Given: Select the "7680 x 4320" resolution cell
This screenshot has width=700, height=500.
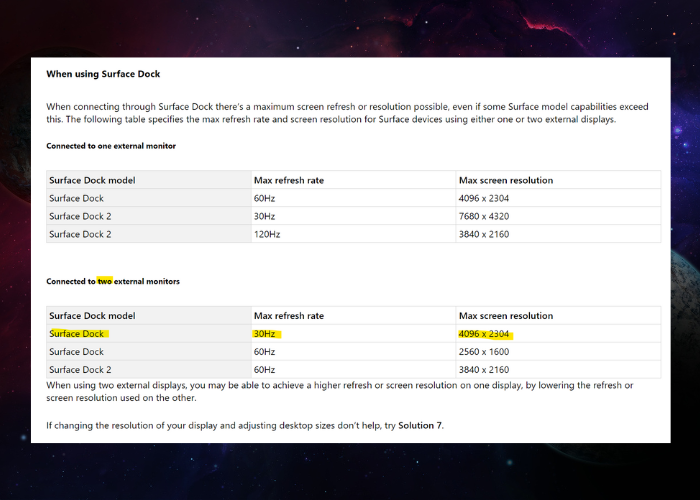Looking at the screenshot, I should pos(486,216).
